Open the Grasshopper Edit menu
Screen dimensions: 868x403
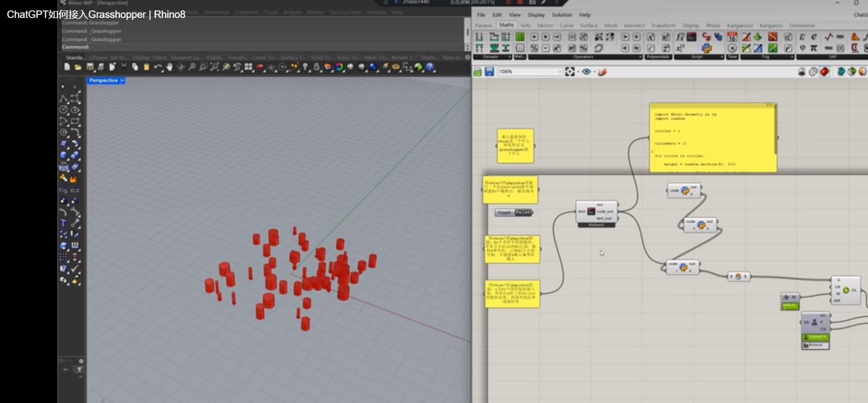(497, 15)
